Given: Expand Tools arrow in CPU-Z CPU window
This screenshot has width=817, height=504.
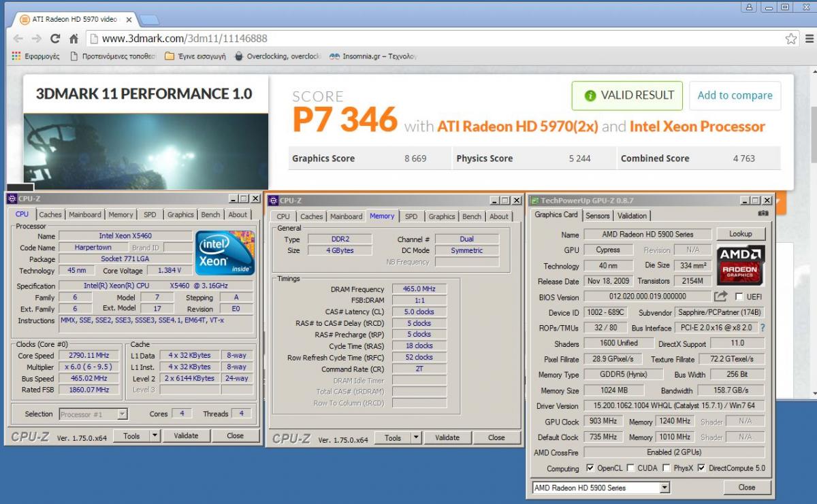Looking at the screenshot, I should [x=155, y=436].
